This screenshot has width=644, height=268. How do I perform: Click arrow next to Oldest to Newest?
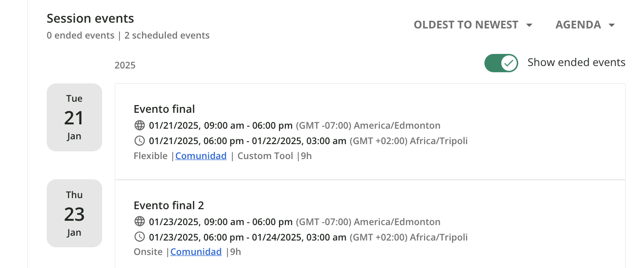[529, 25]
